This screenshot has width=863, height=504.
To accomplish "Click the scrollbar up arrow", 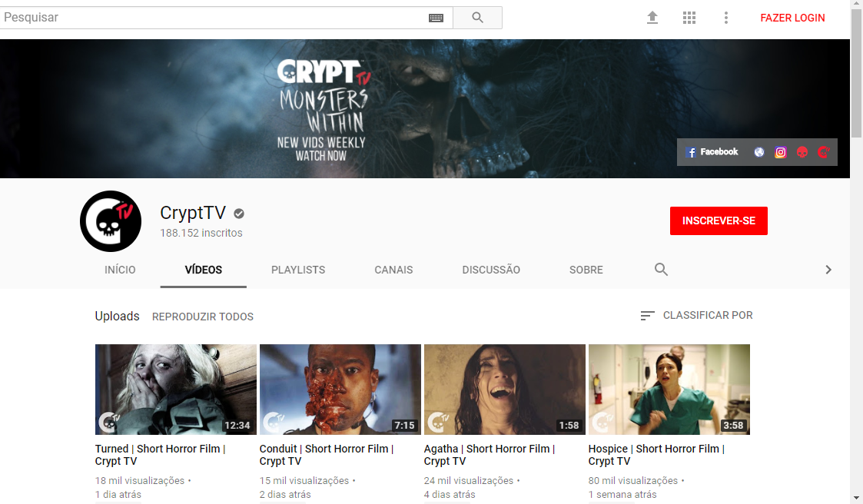I will [x=856, y=5].
